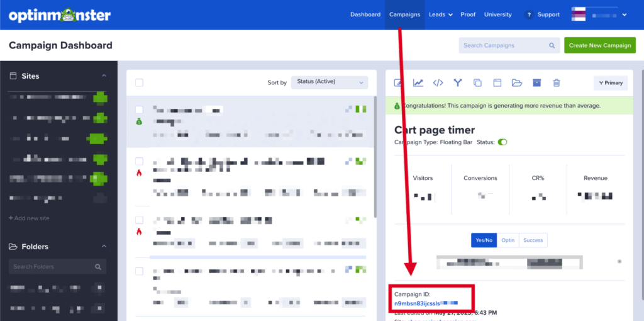Click the money bag in congratulations banner
Image resolution: width=644 pixels, height=321 pixels.
397,106
